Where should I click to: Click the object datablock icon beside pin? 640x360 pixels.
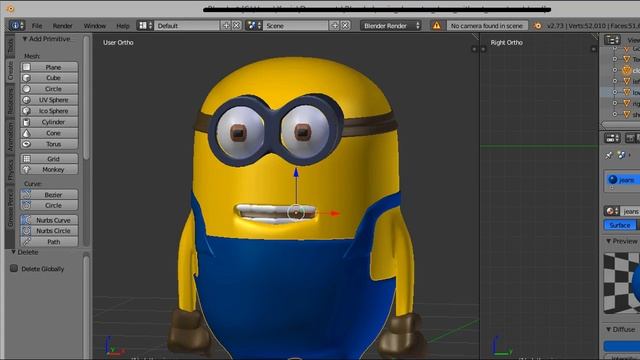pyautogui.click(x=621, y=155)
